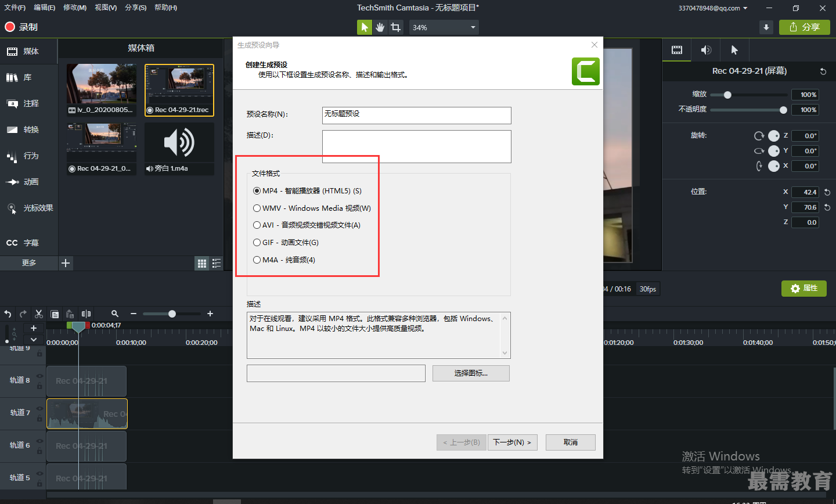Open the 34% canvas zoom dropdown
Image resolution: width=836 pixels, height=504 pixels.
point(444,27)
